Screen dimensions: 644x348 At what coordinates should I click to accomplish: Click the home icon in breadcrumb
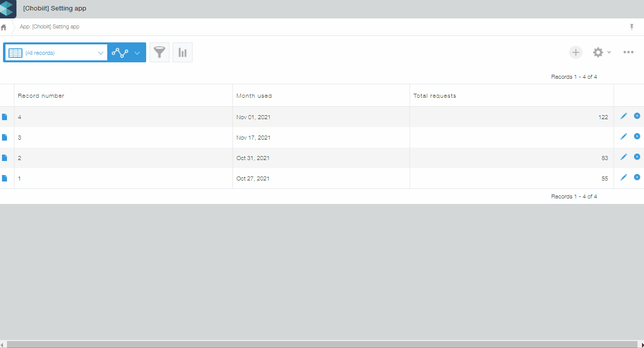[x=4, y=27]
